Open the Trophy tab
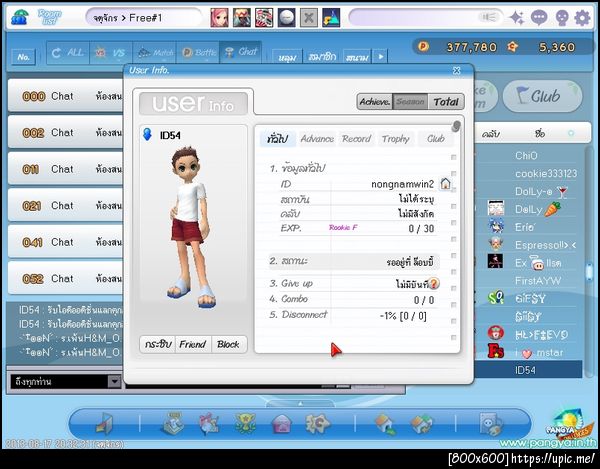600x469 pixels. 395,138
